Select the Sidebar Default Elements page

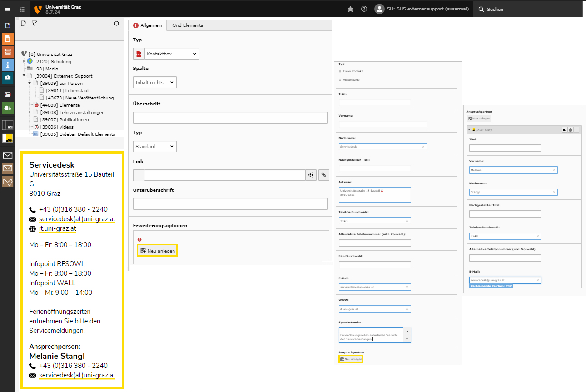[x=77, y=134]
